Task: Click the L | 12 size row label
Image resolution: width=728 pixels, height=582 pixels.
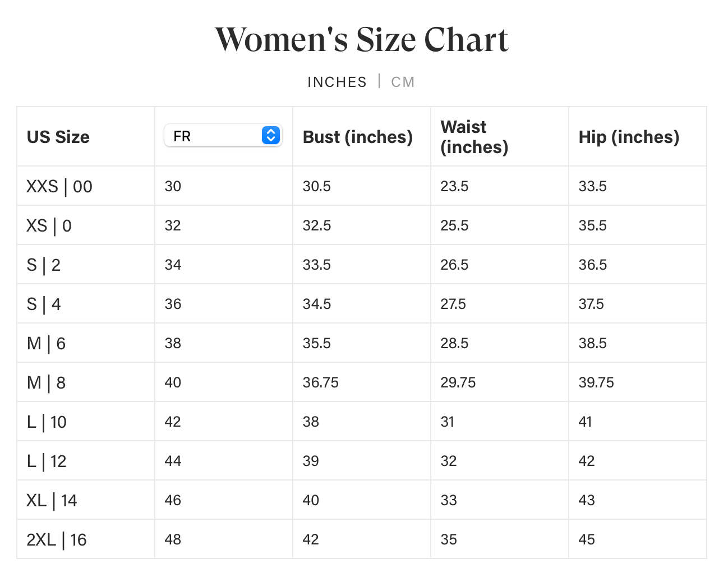Action: [47, 461]
